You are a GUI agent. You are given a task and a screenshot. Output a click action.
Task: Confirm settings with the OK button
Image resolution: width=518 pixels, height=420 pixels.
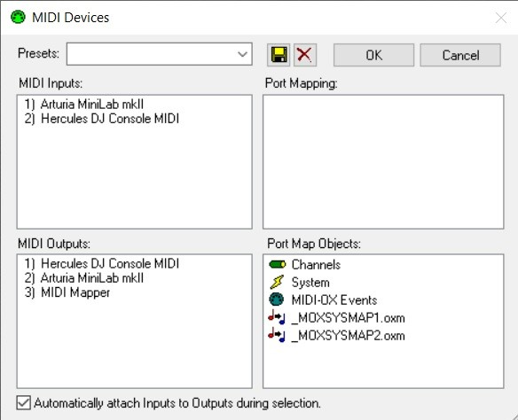[x=373, y=55]
